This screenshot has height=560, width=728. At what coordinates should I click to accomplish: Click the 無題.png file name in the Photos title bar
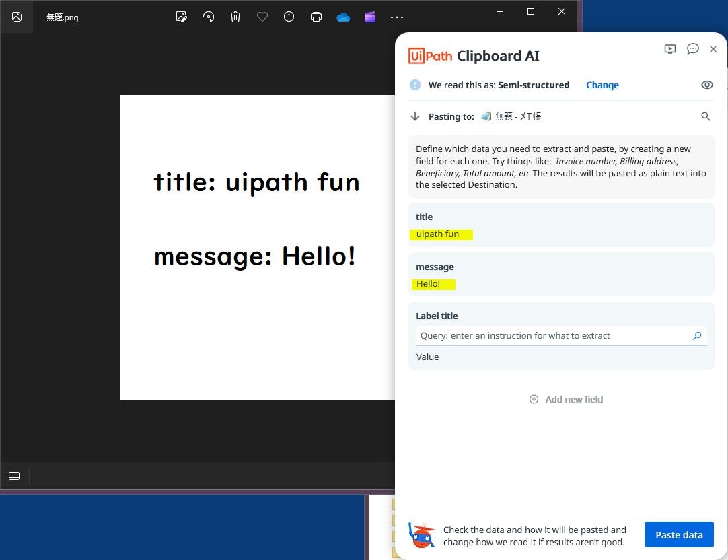tap(62, 17)
